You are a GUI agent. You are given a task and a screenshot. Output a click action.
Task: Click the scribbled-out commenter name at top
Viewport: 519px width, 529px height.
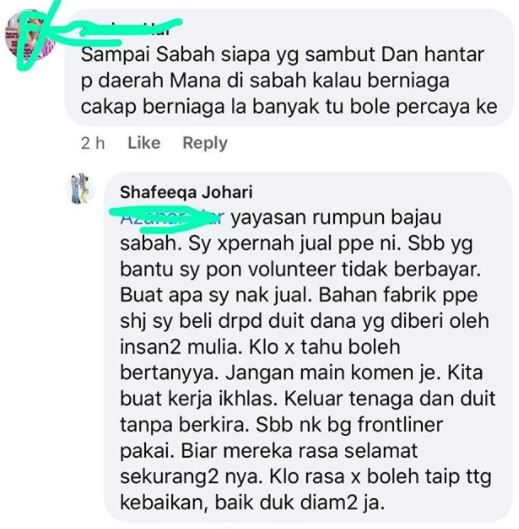[130, 30]
